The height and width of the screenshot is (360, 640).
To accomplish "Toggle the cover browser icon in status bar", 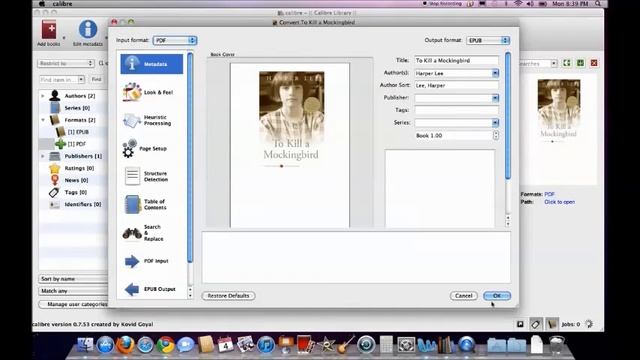I will [x=520, y=324].
